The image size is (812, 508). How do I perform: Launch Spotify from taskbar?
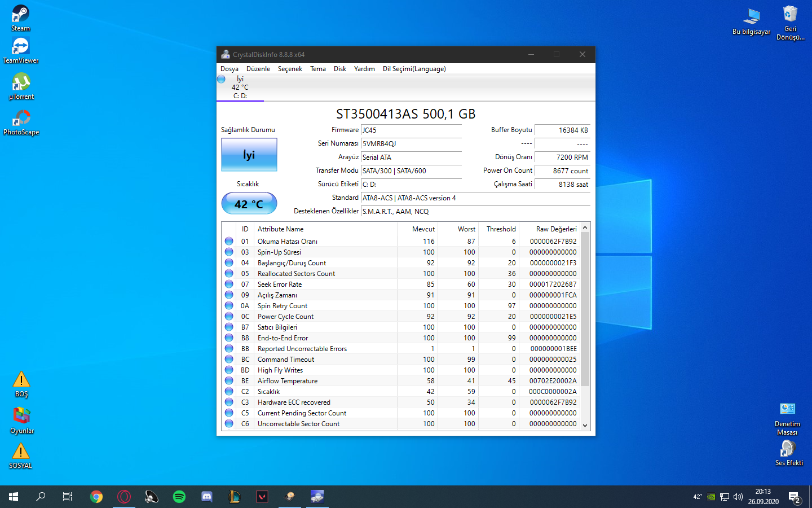click(x=179, y=497)
